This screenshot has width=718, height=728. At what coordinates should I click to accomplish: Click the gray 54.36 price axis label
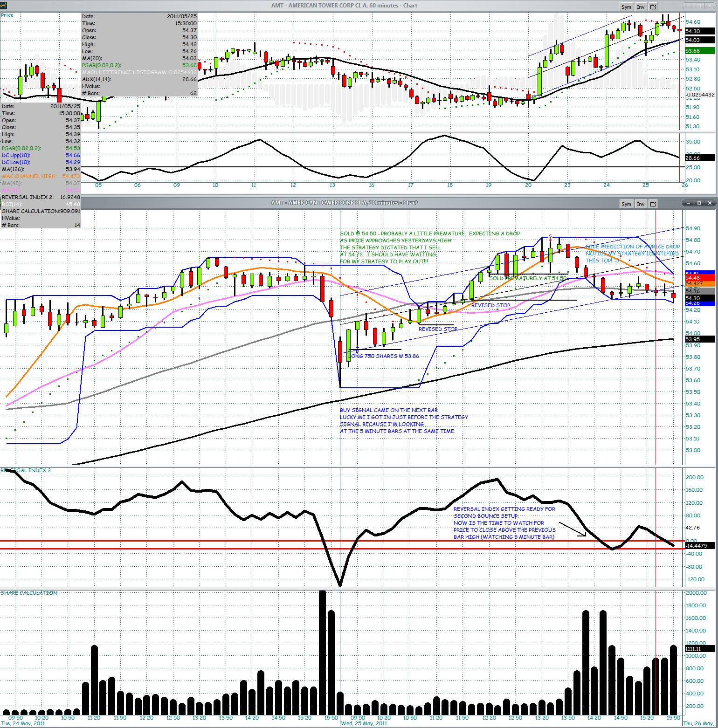click(700, 291)
